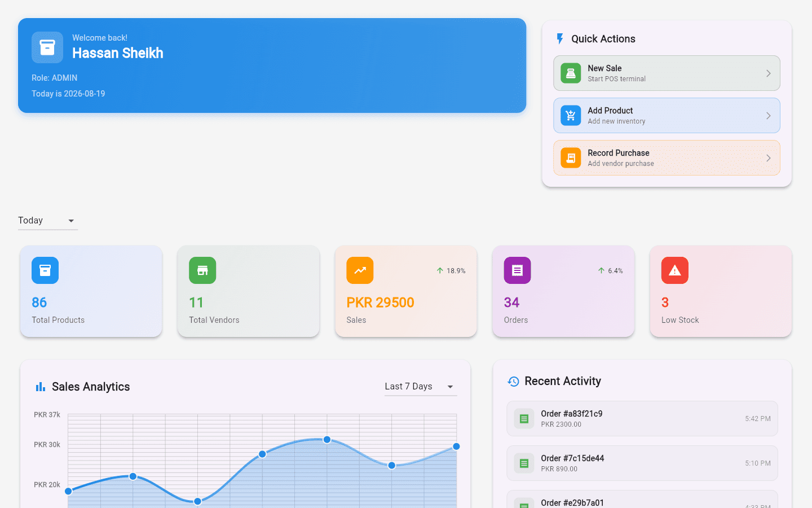812x508 pixels.
Task: Open the Today period dropdown
Action: pos(48,221)
